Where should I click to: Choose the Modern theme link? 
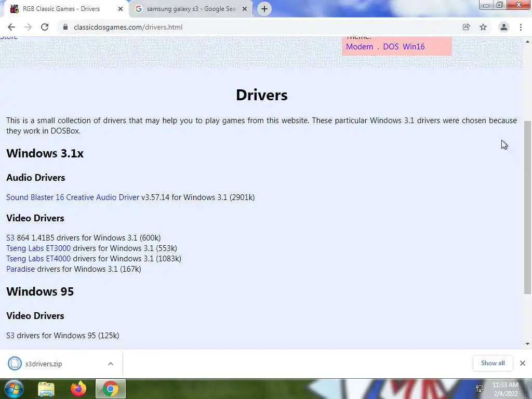360,47
